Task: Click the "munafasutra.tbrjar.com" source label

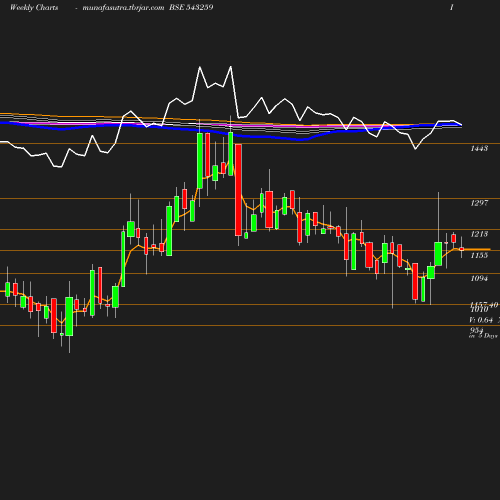Action: 123,8
